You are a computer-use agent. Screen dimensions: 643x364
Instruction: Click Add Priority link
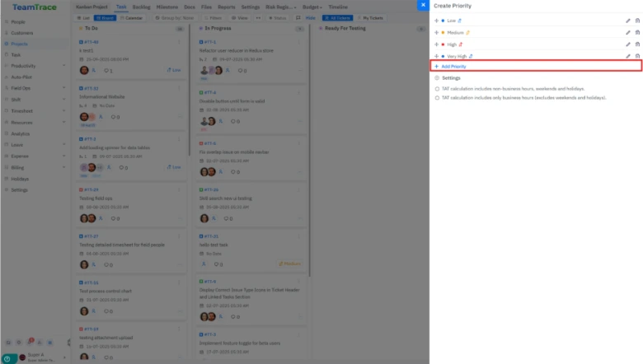(x=457, y=66)
